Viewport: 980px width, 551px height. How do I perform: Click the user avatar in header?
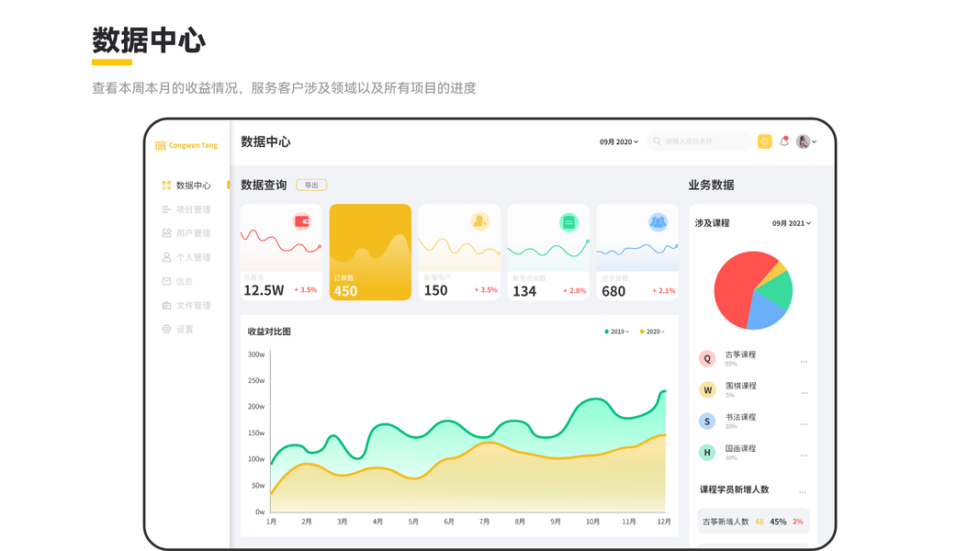[x=803, y=141]
